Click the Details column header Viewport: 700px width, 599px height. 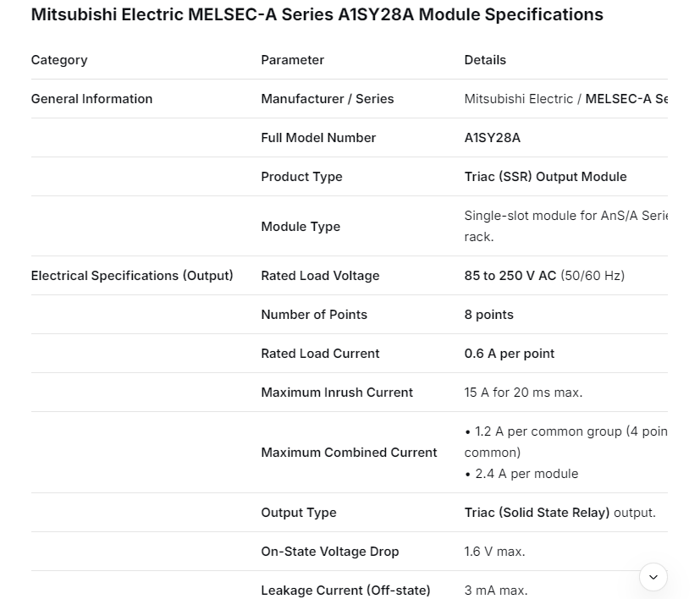click(485, 60)
